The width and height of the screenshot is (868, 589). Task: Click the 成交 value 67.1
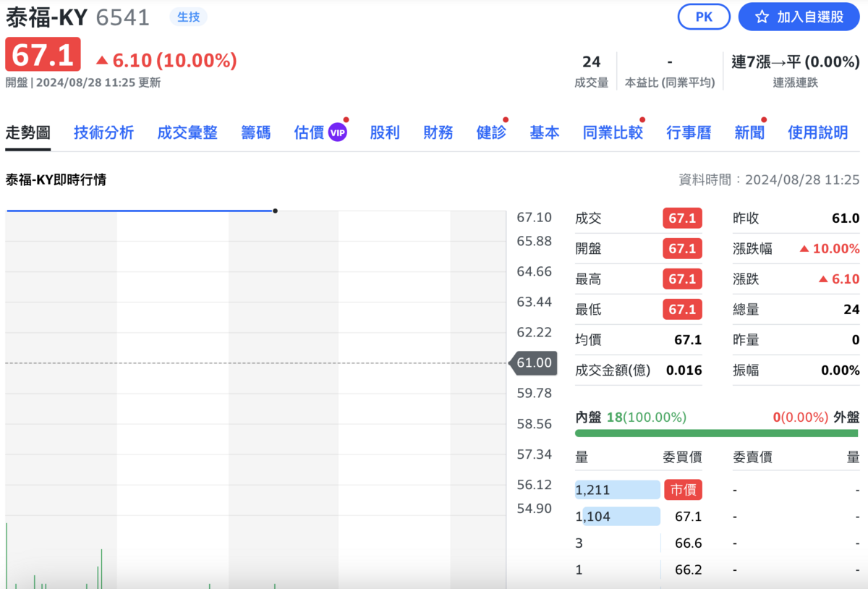point(682,219)
